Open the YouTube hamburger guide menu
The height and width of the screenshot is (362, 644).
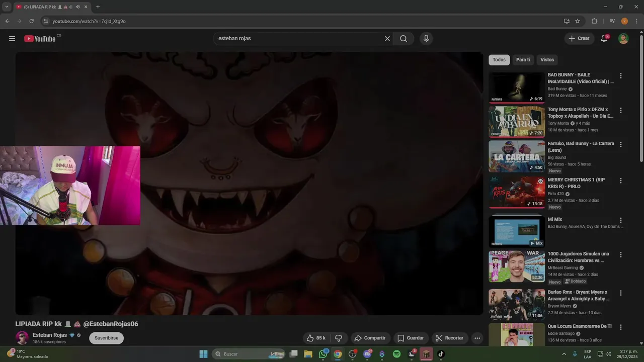pyautogui.click(x=12, y=39)
